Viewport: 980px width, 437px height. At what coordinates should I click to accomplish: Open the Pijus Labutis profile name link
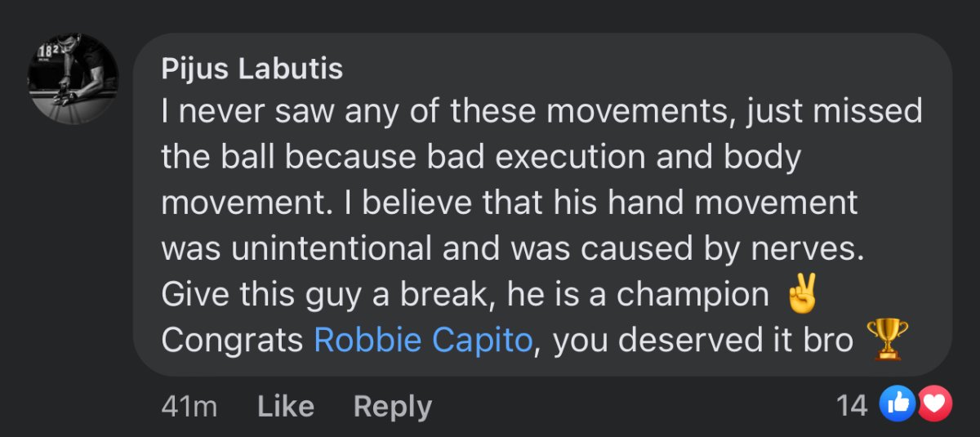click(x=252, y=69)
